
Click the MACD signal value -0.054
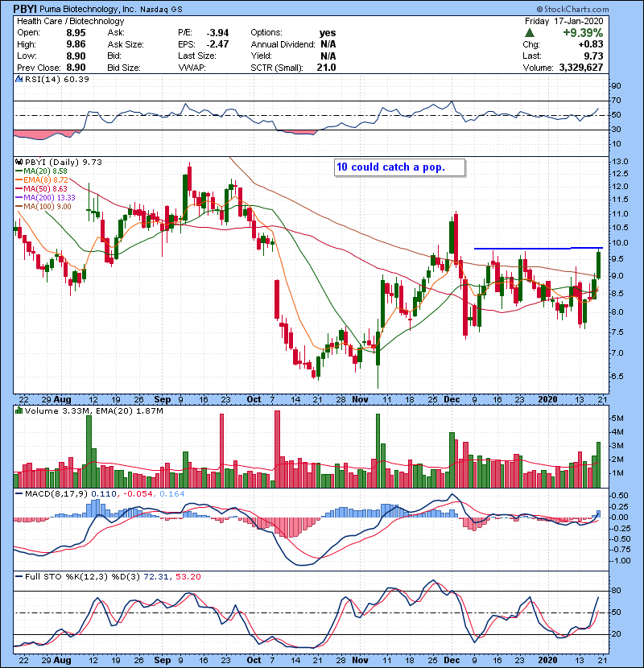click(x=138, y=494)
